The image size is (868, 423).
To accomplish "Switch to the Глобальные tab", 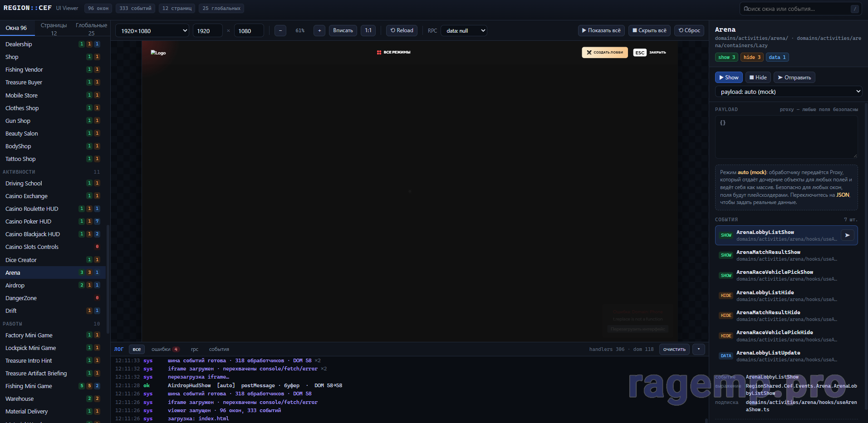I will tap(91, 29).
